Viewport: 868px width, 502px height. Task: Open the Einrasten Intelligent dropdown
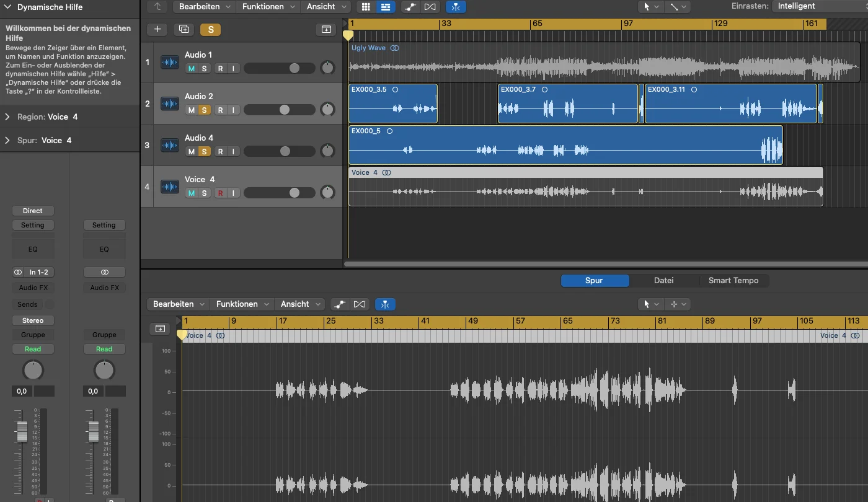820,6
